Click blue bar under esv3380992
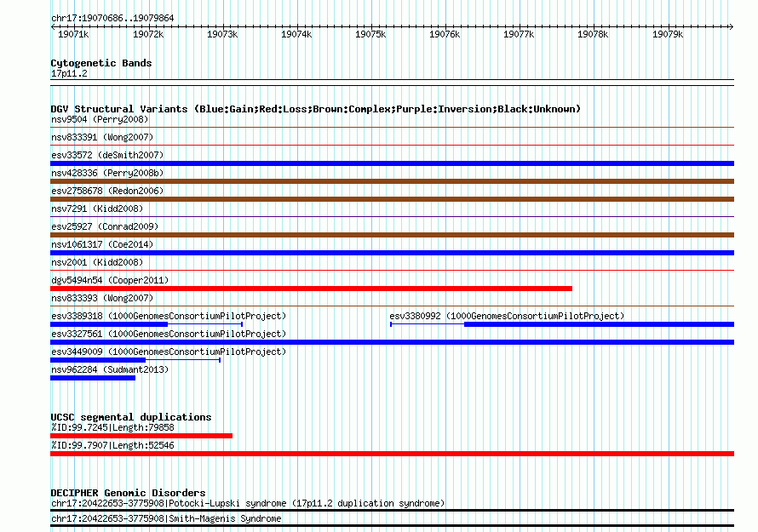 pos(599,324)
